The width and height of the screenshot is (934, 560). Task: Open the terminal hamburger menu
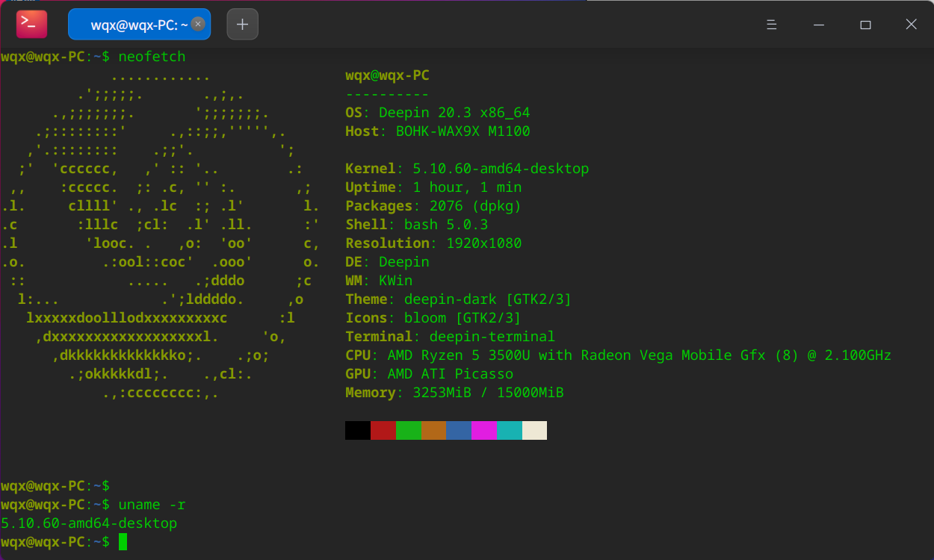click(x=772, y=24)
